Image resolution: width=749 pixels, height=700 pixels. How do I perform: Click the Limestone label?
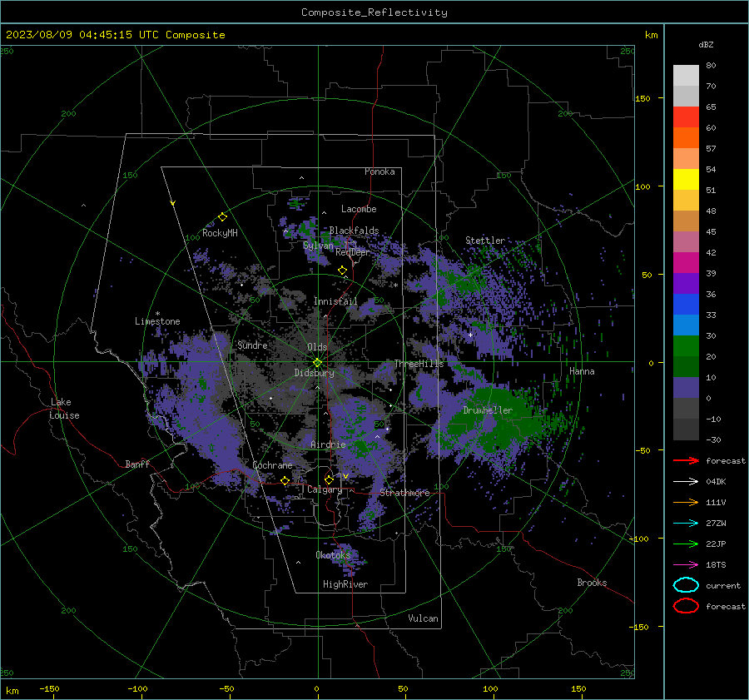point(157,321)
